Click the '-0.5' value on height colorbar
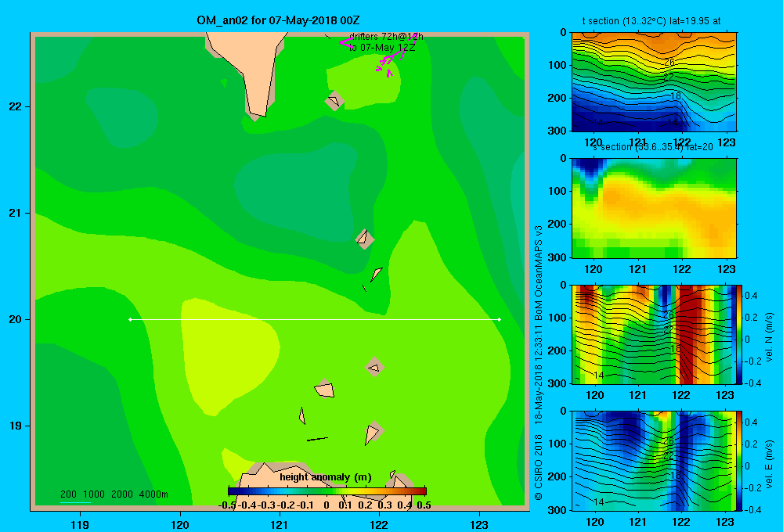This screenshot has height=532, width=783. click(227, 505)
